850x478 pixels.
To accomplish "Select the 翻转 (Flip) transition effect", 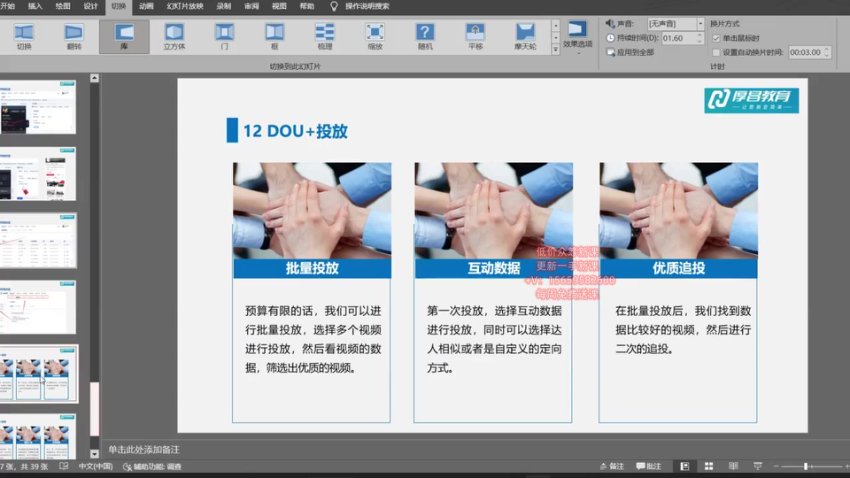I will pyautogui.click(x=74, y=37).
